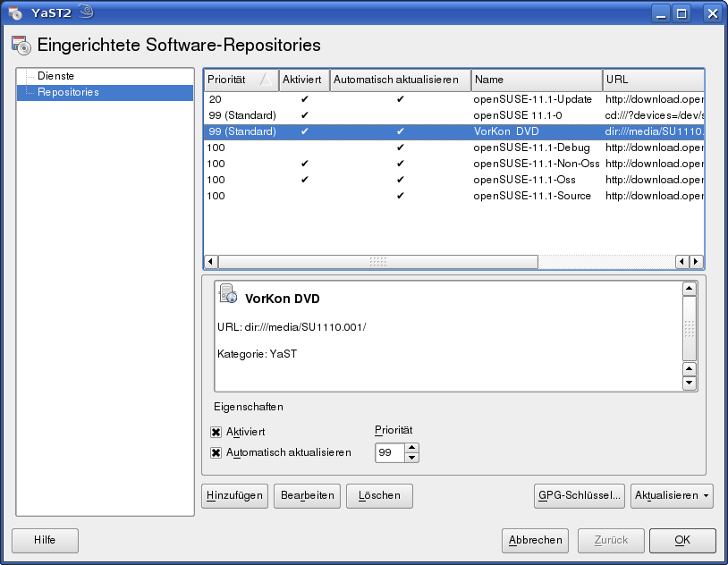Increase the Priorität spinner value
728x565 pixels.
(x=411, y=448)
